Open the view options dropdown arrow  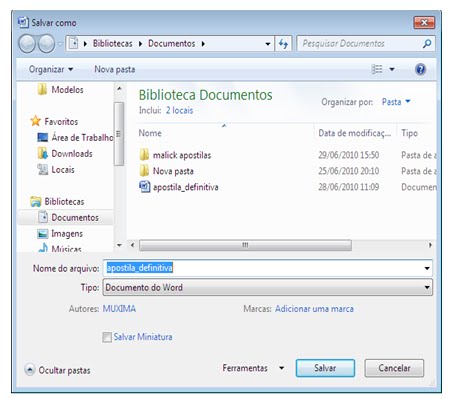click(x=392, y=69)
